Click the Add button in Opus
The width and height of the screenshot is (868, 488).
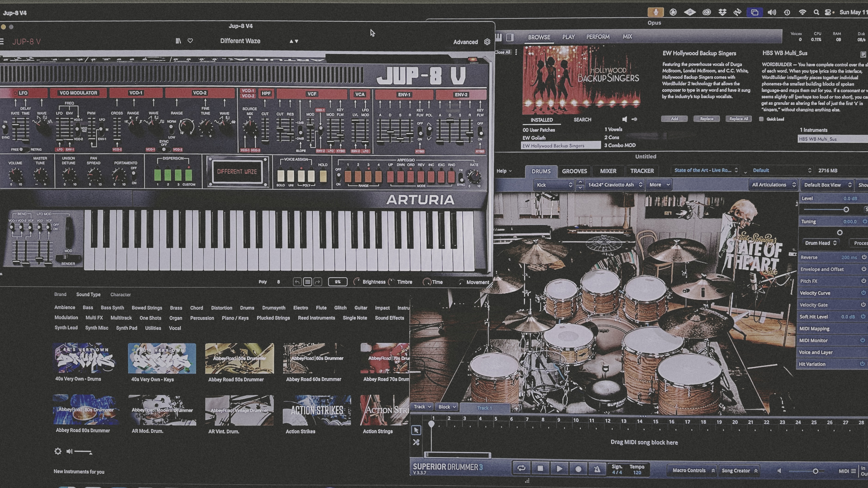pos(674,119)
